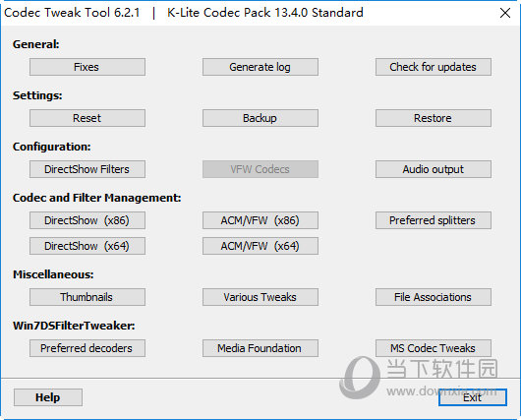Viewport: 521px width, 420px height.
Task: Open ACM/VFW (x64) management
Action: coord(260,246)
